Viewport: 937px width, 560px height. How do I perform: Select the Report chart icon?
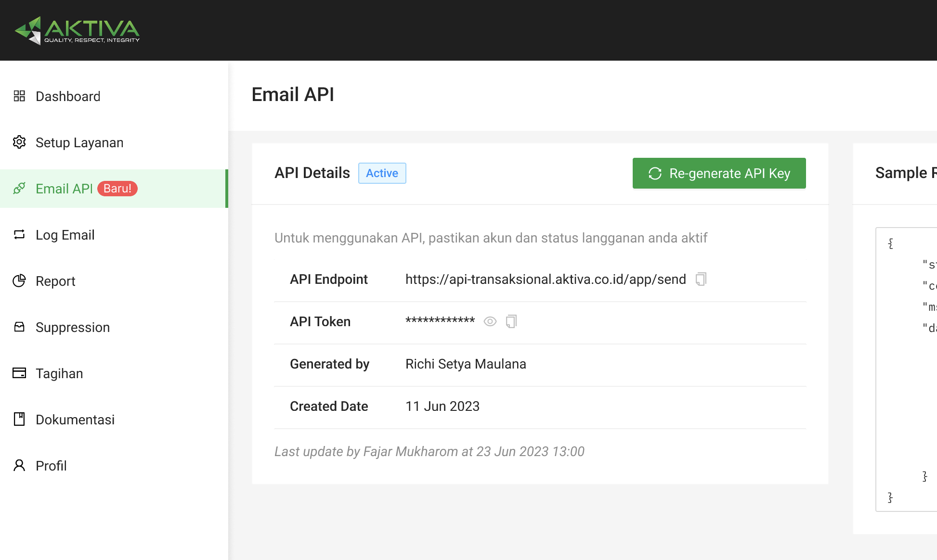coord(20,280)
